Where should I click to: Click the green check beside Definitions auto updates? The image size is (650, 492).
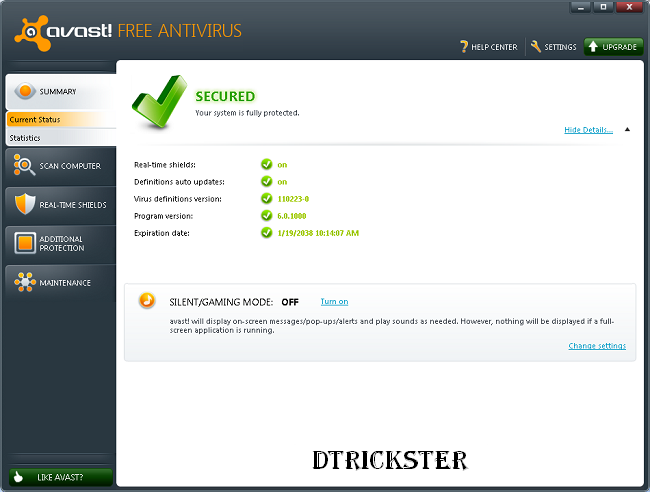(267, 182)
